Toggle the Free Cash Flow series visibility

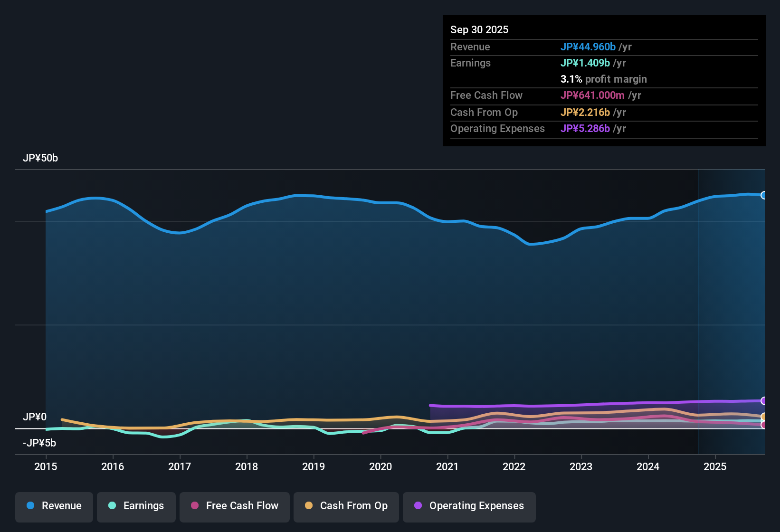[234, 506]
